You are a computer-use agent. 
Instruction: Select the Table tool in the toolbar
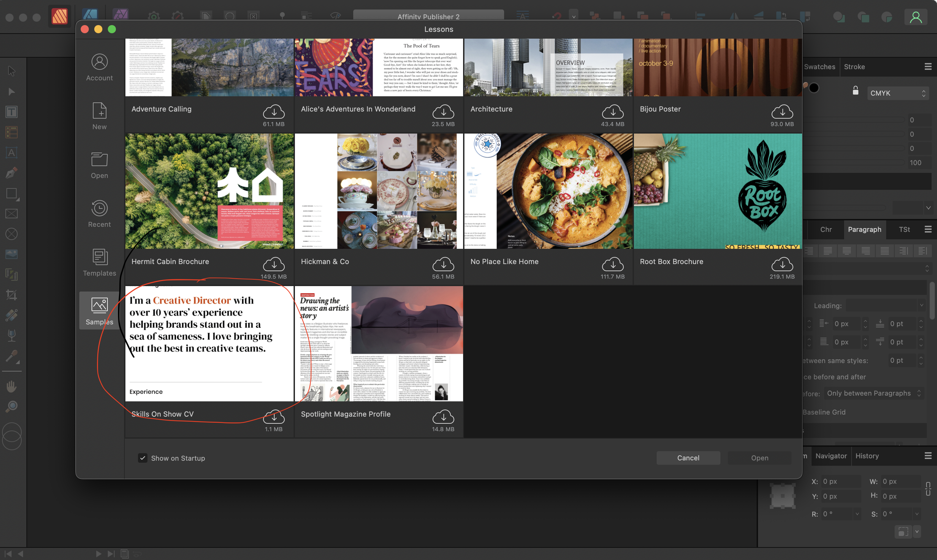tap(12, 132)
